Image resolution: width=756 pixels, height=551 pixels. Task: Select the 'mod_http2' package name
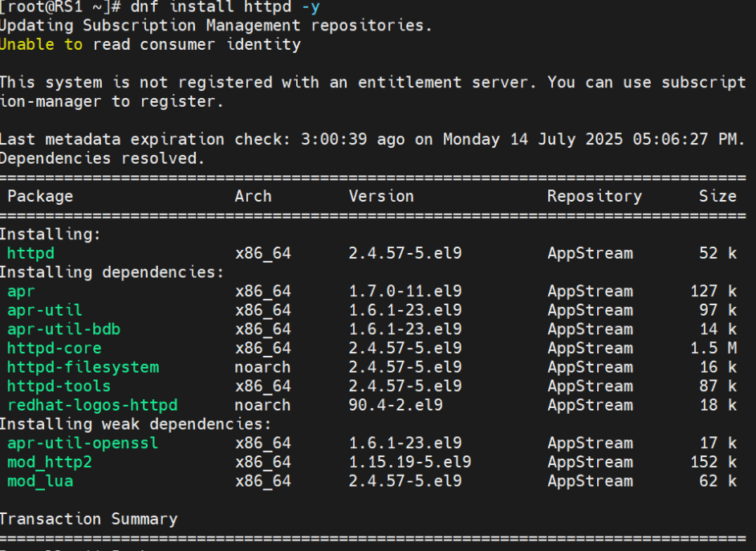click(50, 463)
